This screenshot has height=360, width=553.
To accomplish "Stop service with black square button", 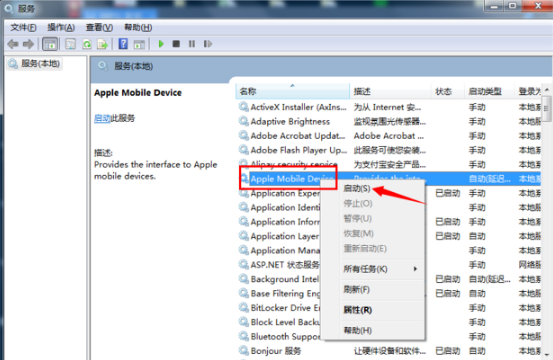I will click(176, 44).
